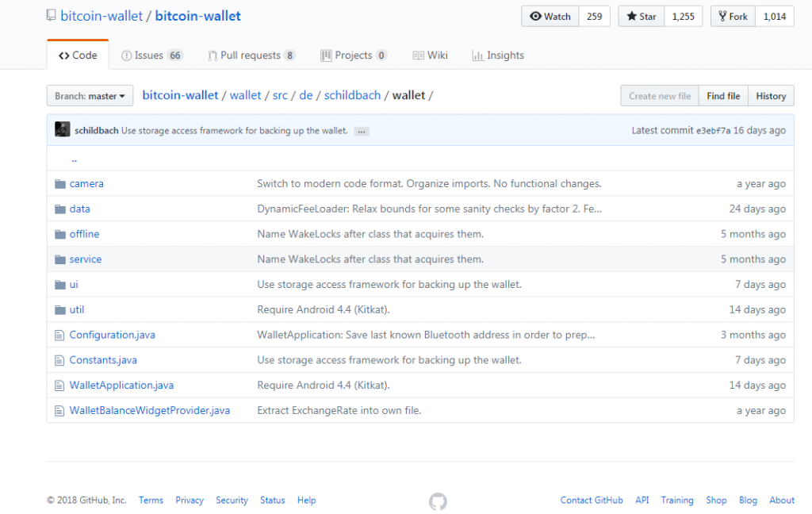Click the service folder icon

pos(60,259)
